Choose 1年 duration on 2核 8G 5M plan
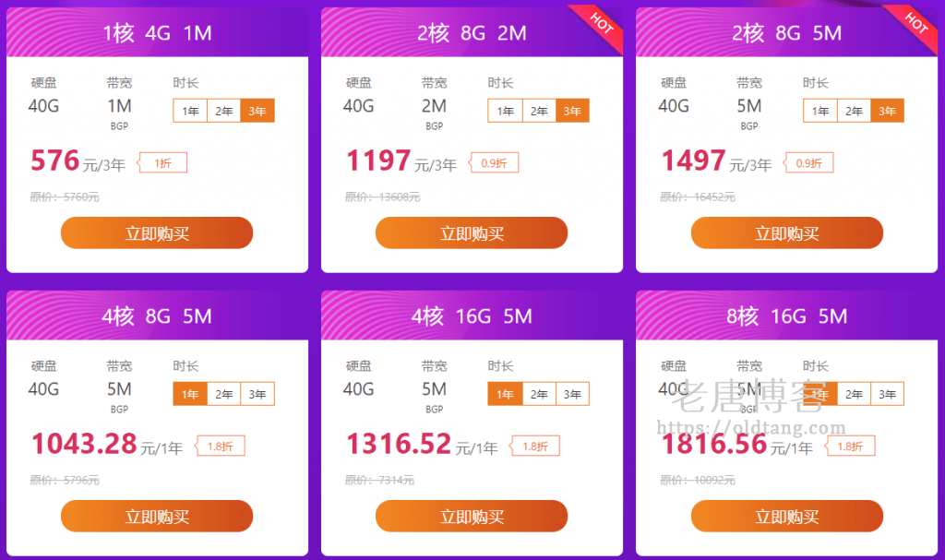The width and height of the screenshot is (945, 560). 820,111
